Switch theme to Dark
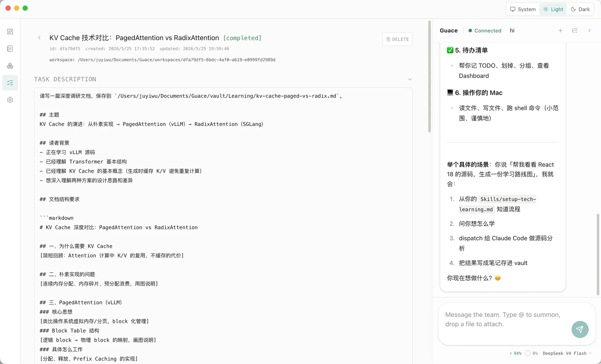 click(x=580, y=9)
